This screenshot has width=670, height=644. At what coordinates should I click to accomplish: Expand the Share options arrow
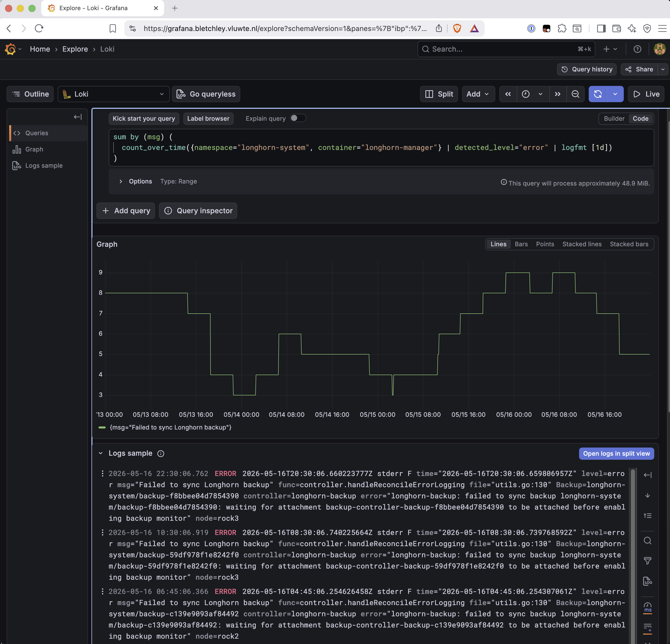point(663,69)
